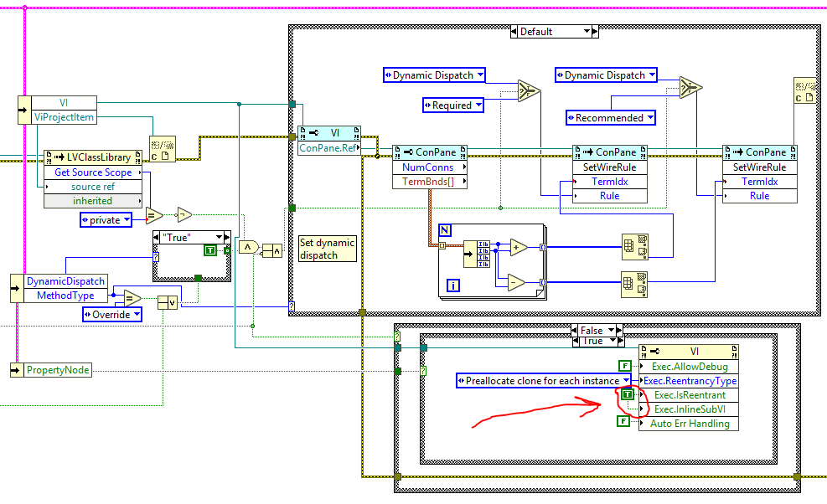Select the Get Source Scope property item
Image resolution: width=827 pixels, height=504 pixels.
pos(93,172)
